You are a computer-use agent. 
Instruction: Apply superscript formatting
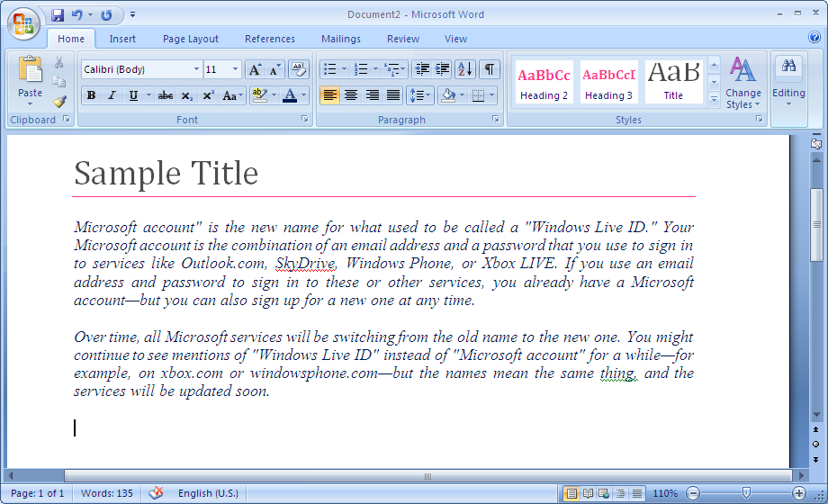coord(208,95)
